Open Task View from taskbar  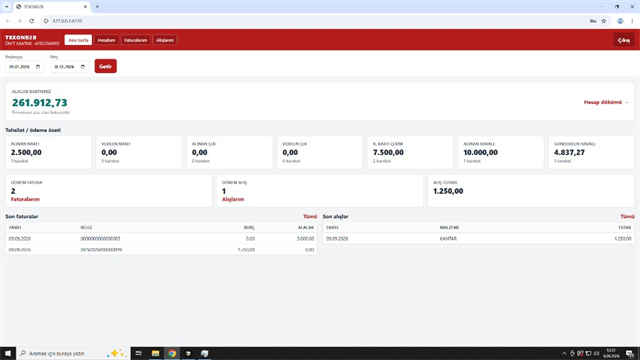pos(139,353)
